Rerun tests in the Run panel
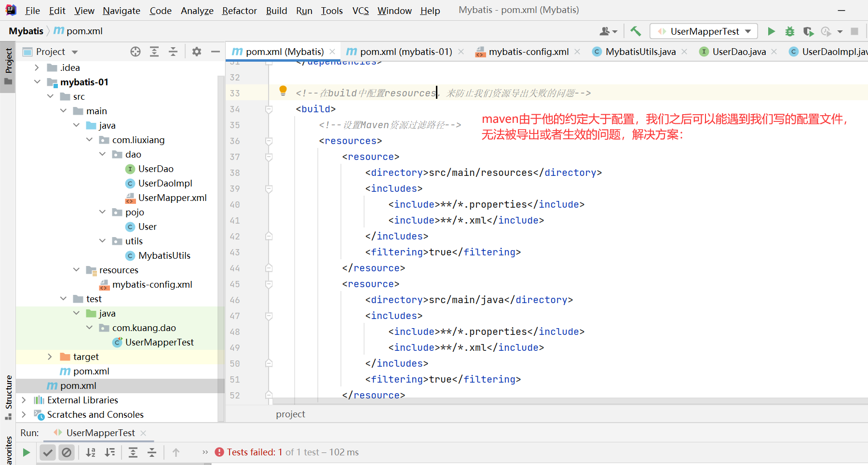The image size is (868, 465). (27, 452)
